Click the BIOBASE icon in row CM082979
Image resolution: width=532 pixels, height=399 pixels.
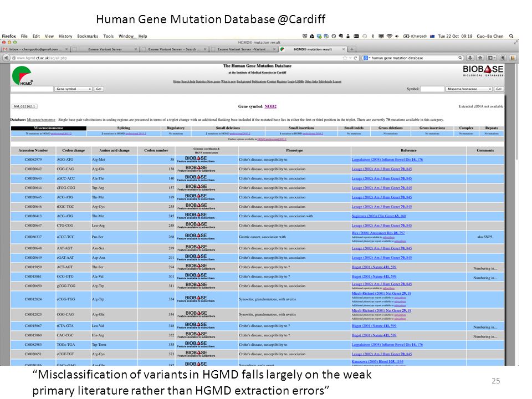pyautogui.click(x=196, y=159)
